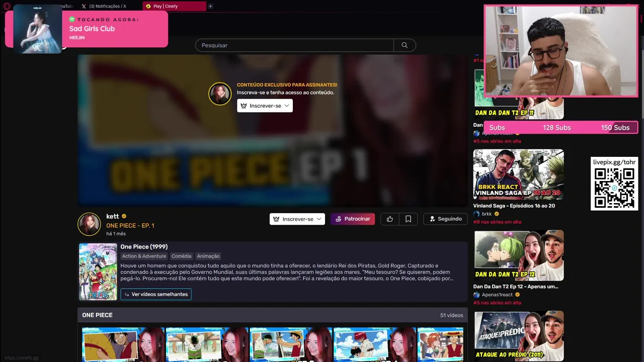The width and height of the screenshot is (644, 362).
Task: Click the '51 vídeos' count text
Action: point(451,315)
